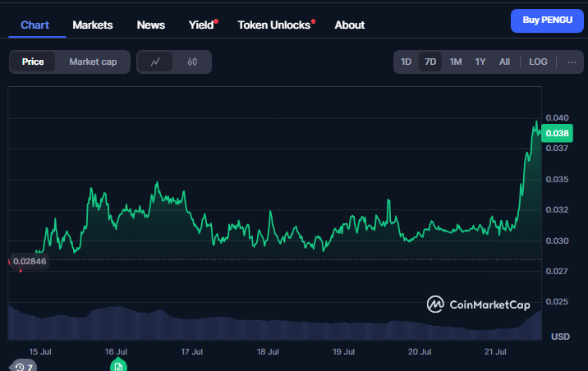Click the 17 Jul date label
Screen dimensions: 588x371
(191, 352)
